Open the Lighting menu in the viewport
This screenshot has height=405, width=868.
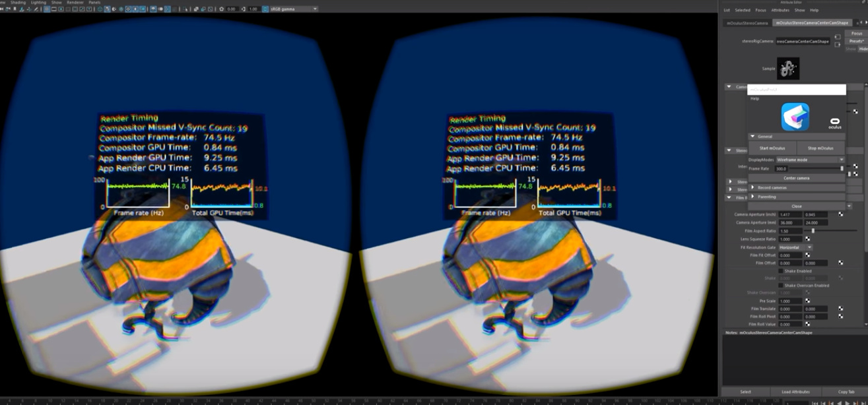click(x=38, y=3)
